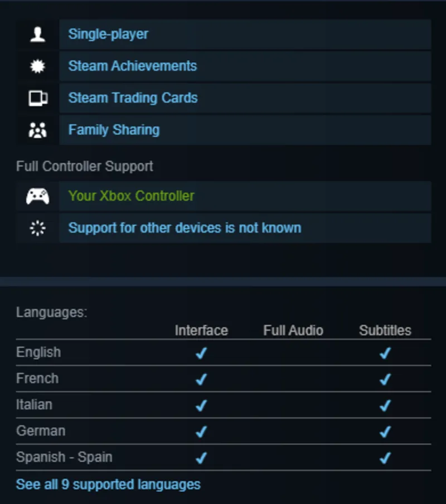Expand See all 9 supported languages
Viewport: 446px width, 504px height.
pos(108,484)
